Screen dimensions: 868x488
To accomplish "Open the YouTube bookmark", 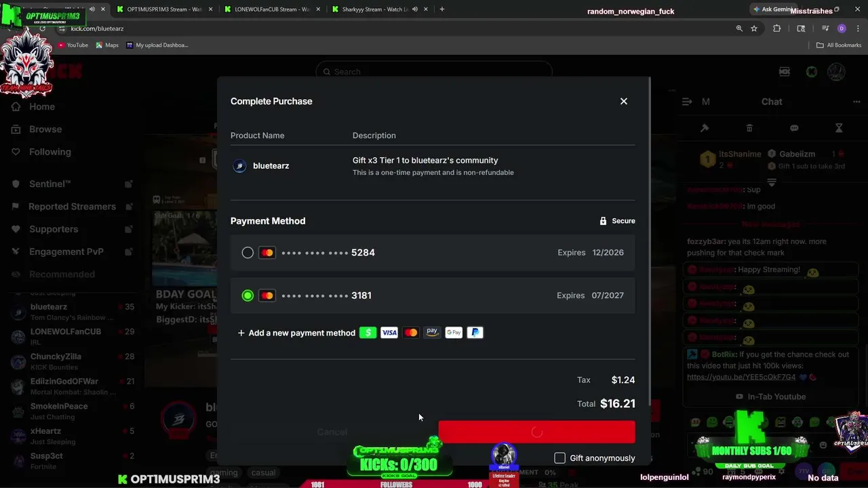I will pyautogui.click(x=73, y=45).
